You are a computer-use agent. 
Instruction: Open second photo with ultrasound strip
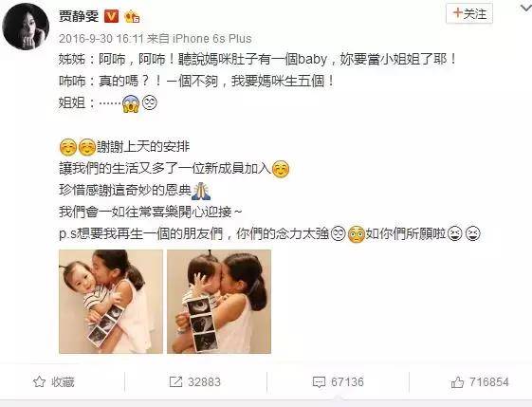[x=219, y=302]
